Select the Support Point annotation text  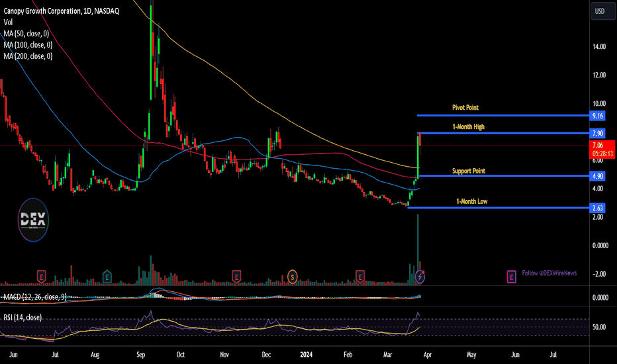click(468, 171)
